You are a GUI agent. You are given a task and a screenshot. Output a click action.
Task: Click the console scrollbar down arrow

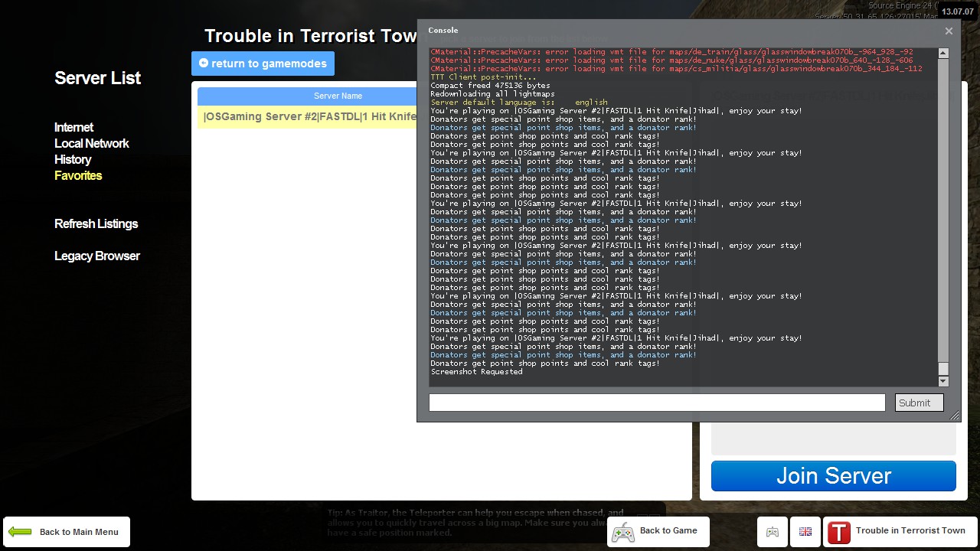point(943,381)
